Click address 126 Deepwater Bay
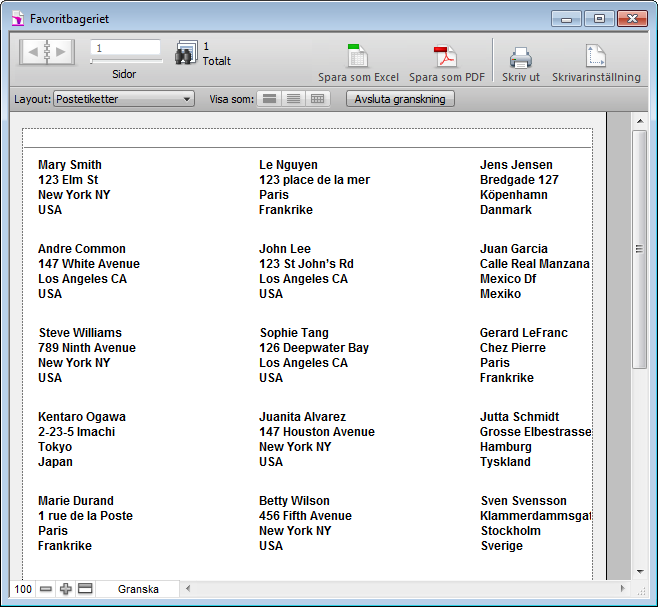 [314, 348]
